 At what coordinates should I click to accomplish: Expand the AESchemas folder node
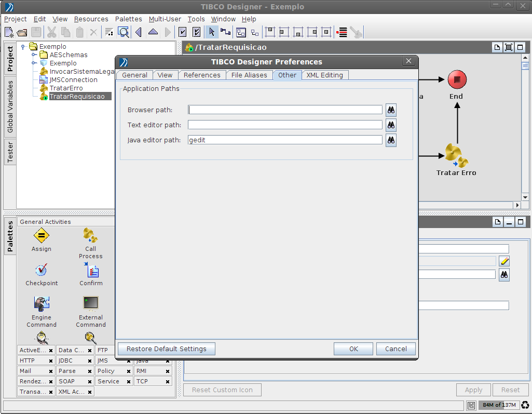click(34, 55)
